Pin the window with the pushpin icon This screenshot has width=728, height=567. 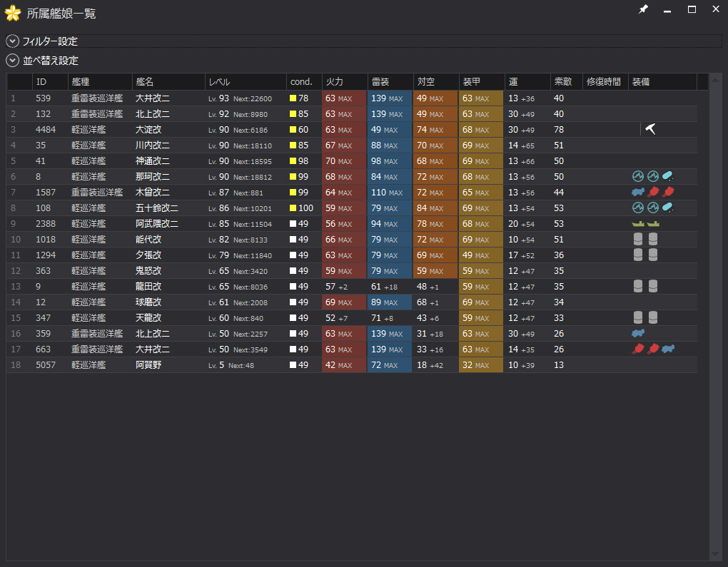(643, 9)
